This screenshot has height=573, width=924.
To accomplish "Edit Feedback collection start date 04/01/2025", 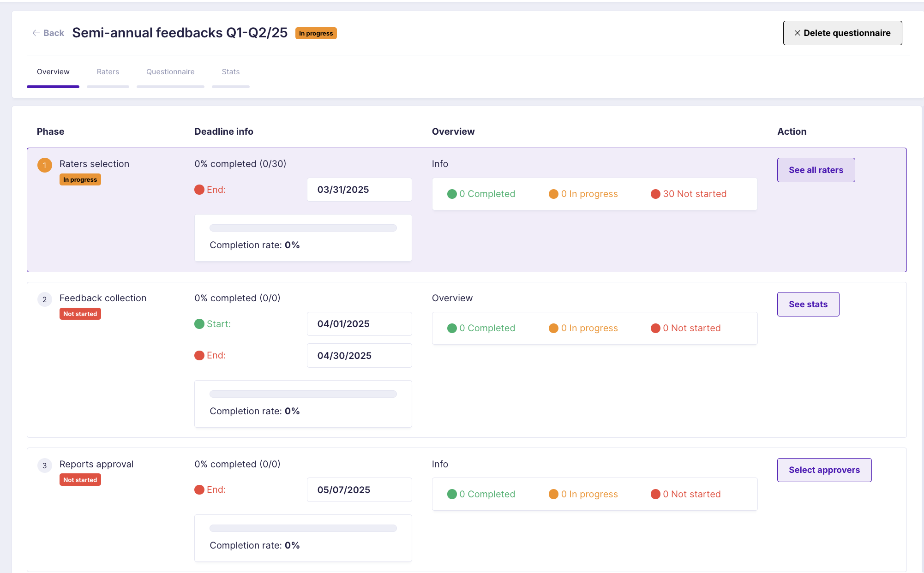I will pyautogui.click(x=360, y=324).
